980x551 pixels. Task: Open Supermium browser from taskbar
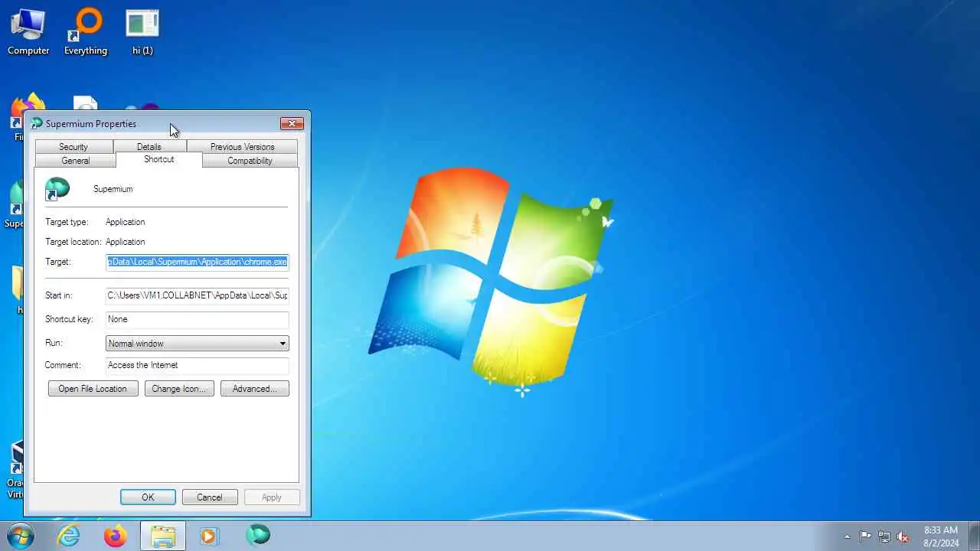click(258, 535)
